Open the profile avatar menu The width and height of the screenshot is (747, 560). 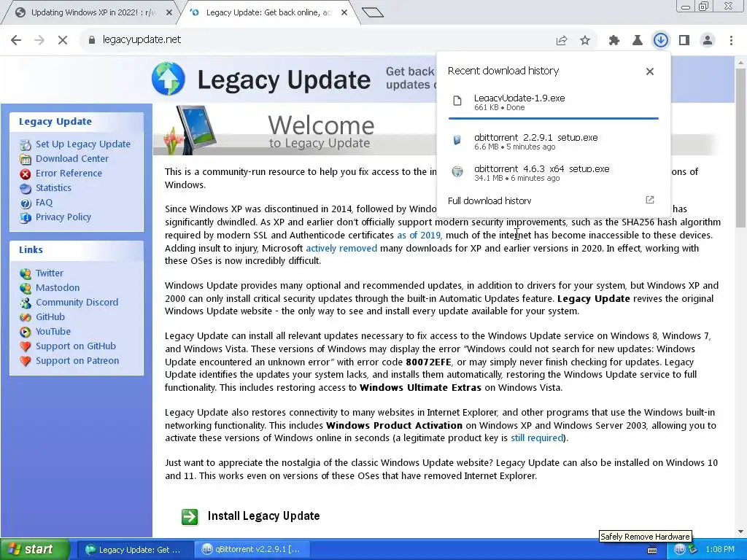pyautogui.click(x=708, y=41)
